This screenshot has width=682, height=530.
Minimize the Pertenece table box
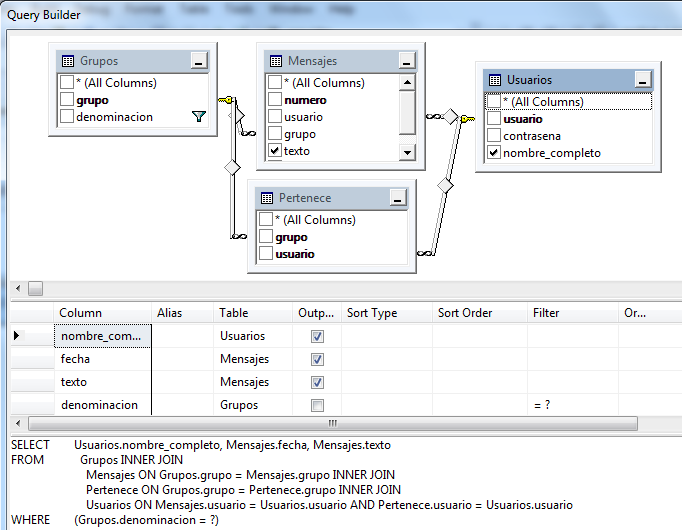398,198
